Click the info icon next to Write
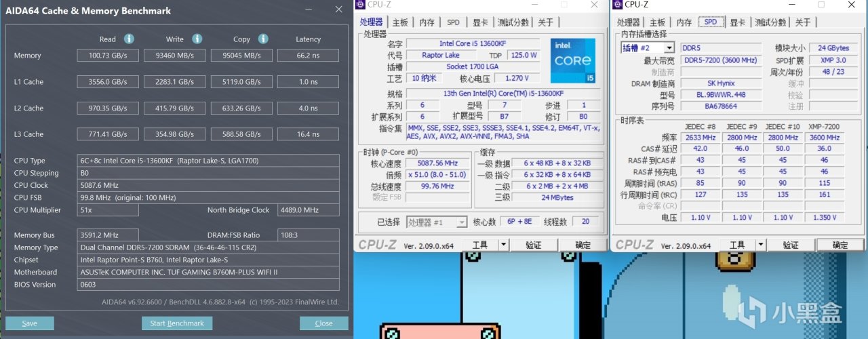 (197, 39)
